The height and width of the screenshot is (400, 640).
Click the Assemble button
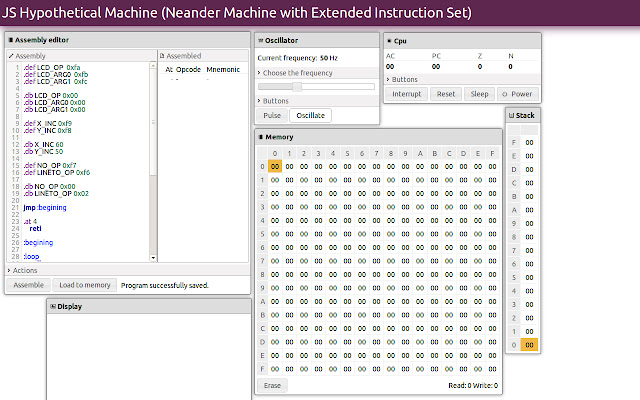tap(29, 285)
